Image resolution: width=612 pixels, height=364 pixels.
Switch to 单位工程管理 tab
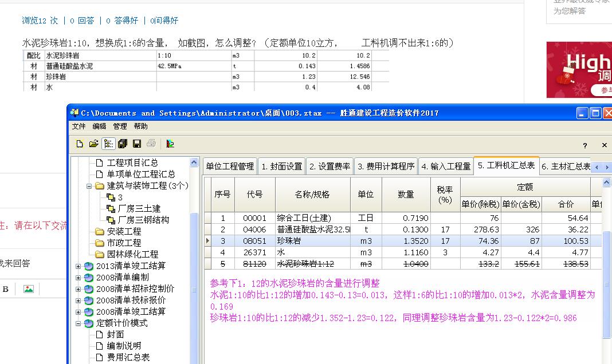(x=230, y=167)
